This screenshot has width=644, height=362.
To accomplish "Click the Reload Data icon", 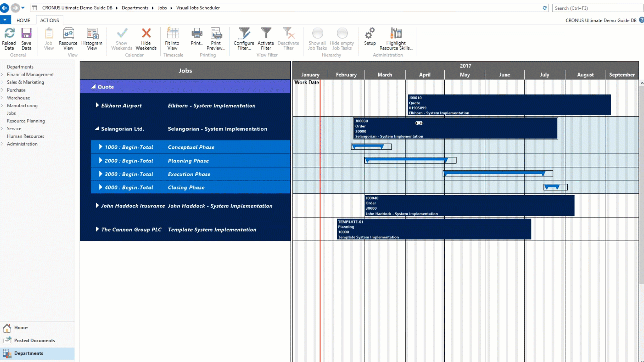I will [x=9, y=33].
